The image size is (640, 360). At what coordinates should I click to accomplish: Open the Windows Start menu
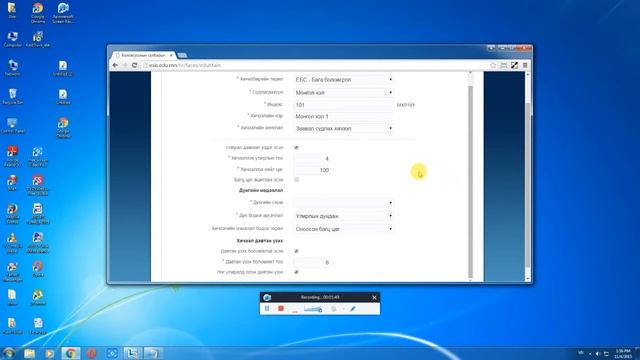(8, 353)
